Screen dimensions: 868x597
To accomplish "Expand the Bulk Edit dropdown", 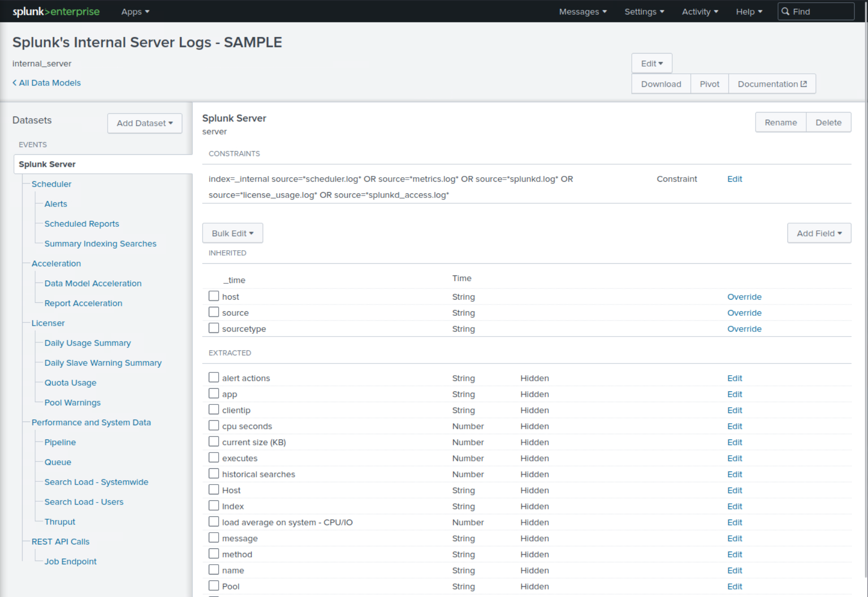I will [x=232, y=233].
